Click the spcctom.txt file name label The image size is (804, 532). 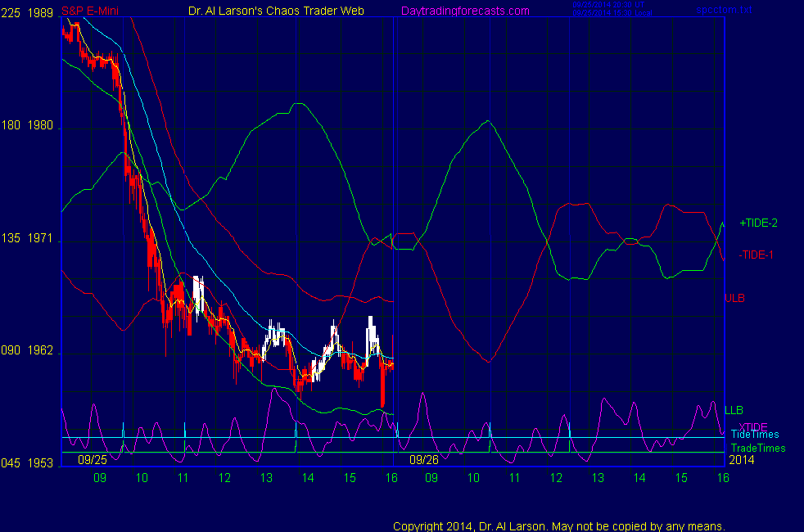click(x=724, y=10)
